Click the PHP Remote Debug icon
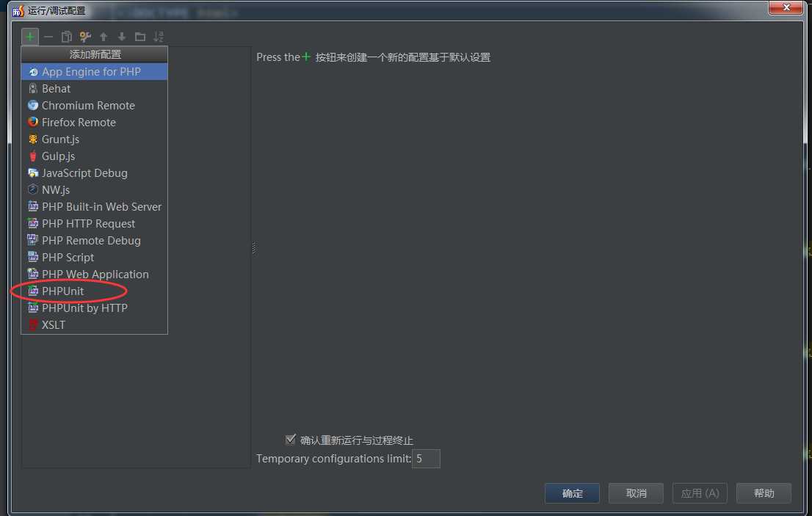 (x=33, y=240)
